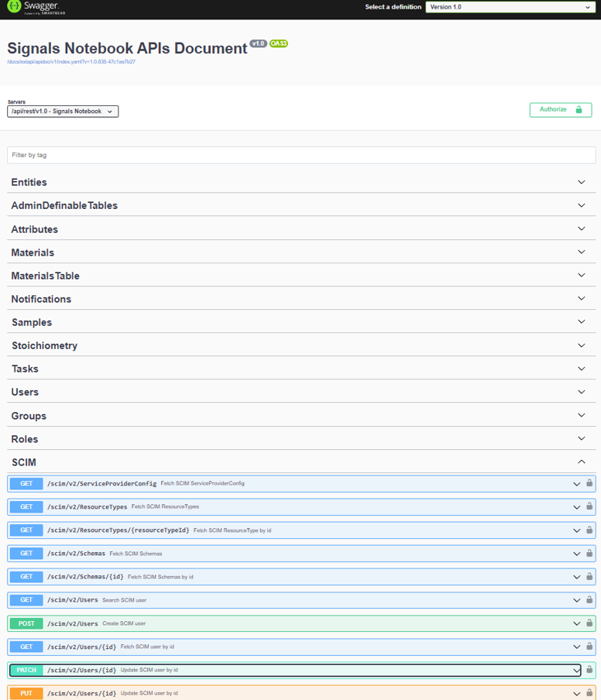Image resolution: width=601 pixels, height=700 pixels.
Task: Click lock icon on PATCH Users/{id} row
Action: [589, 669]
